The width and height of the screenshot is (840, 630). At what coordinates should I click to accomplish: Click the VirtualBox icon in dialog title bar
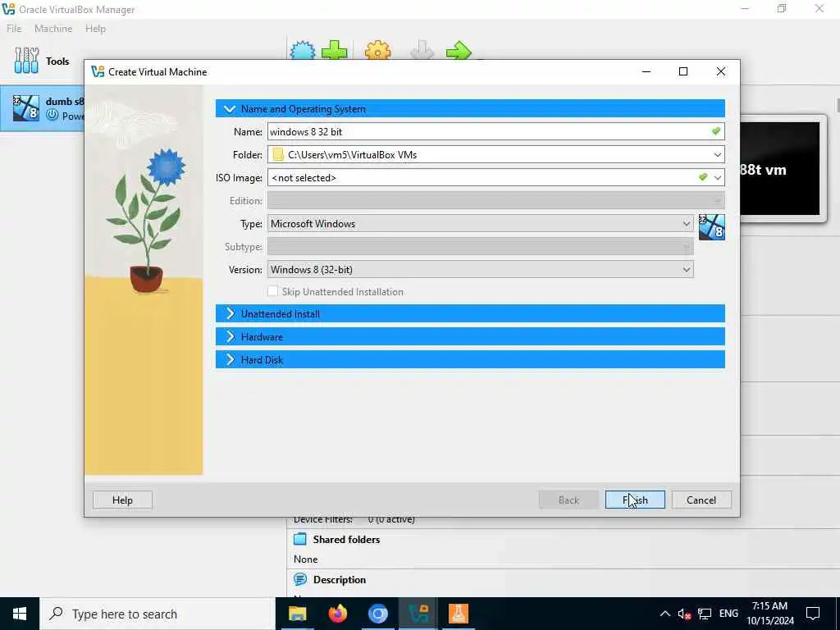click(98, 72)
